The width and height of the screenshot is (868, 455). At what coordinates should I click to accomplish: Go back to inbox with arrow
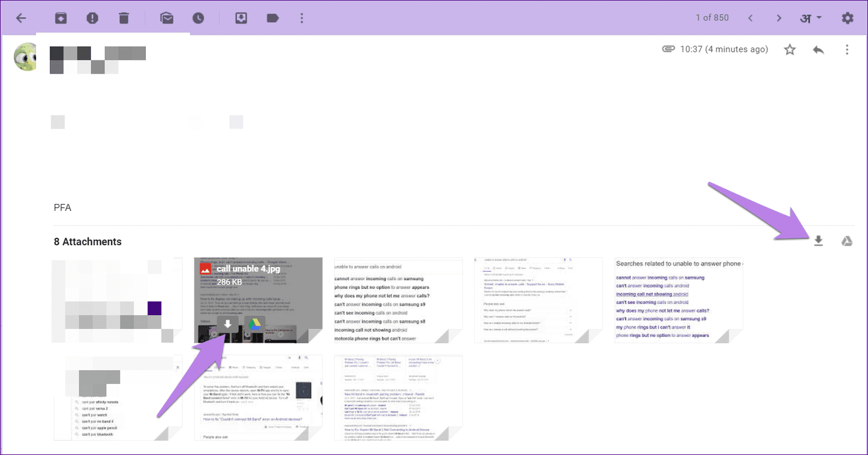click(21, 18)
